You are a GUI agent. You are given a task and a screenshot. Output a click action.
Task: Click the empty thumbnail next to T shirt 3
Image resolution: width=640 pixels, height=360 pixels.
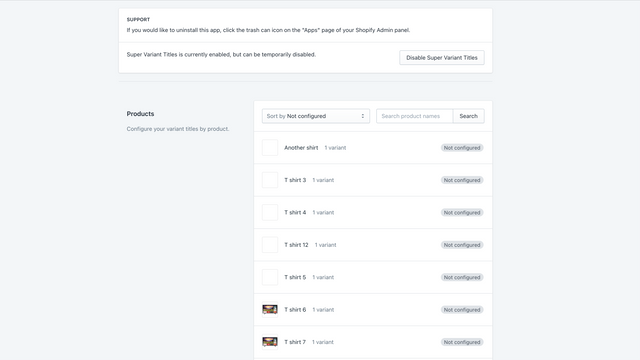(x=270, y=180)
